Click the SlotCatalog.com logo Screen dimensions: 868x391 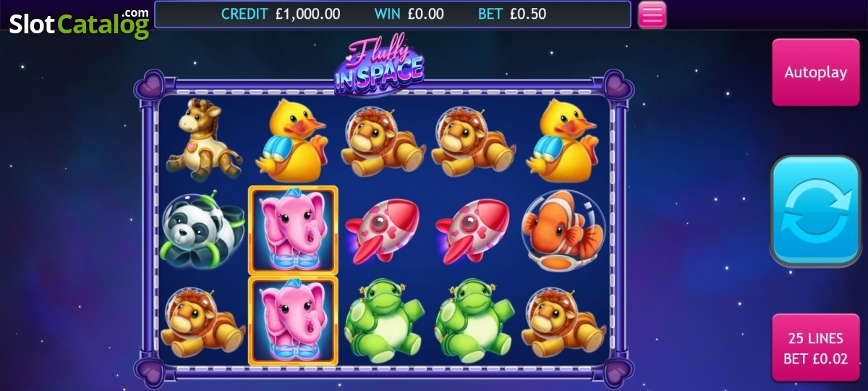click(x=79, y=23)
